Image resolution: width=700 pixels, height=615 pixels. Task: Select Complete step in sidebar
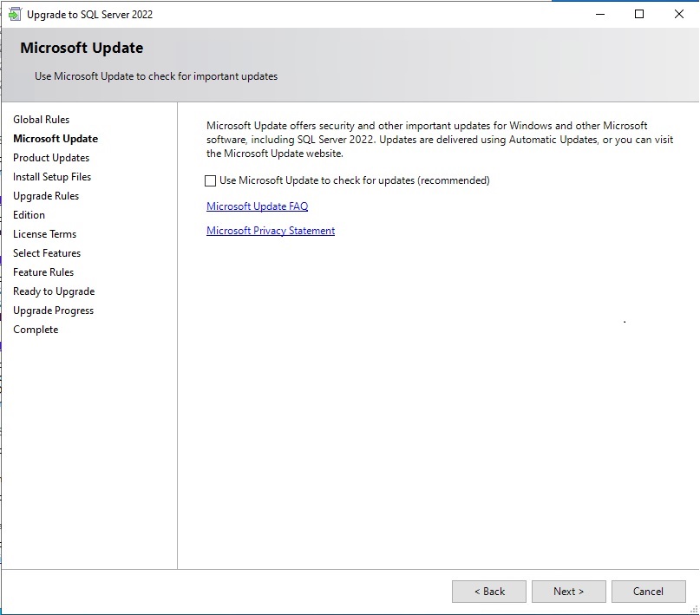point(36,330)
